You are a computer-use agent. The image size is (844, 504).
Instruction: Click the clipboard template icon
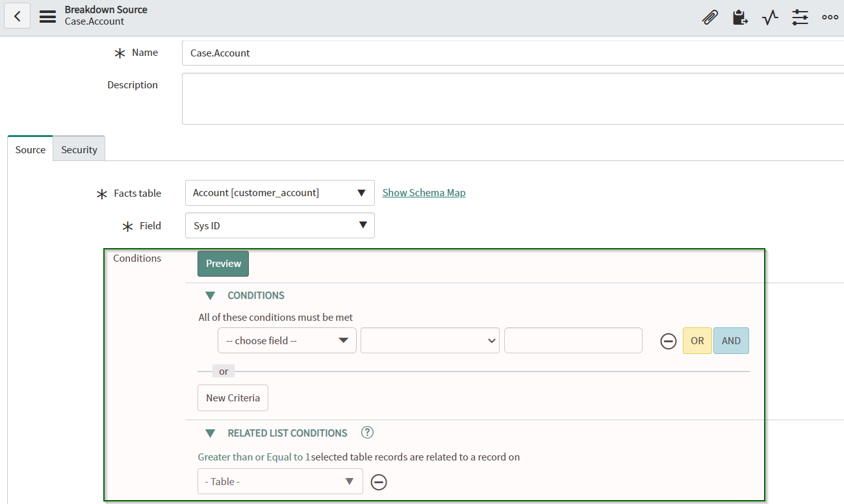pyautogui.click(x=740, y=18)
